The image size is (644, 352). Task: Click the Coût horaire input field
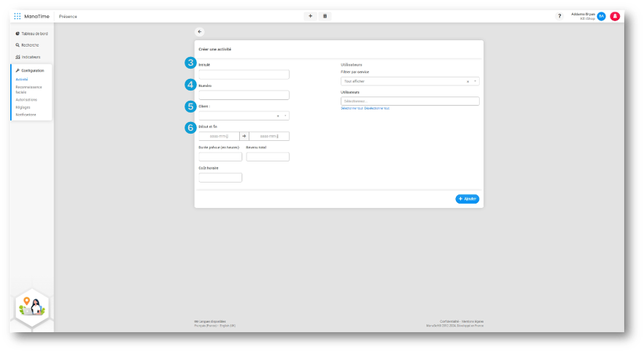click(x=220, y=177)
